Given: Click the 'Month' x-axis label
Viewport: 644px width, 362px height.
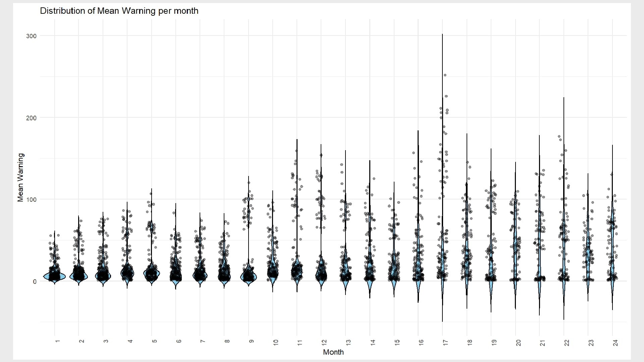Looking at the screenshot, I should [x=333, y=352].
